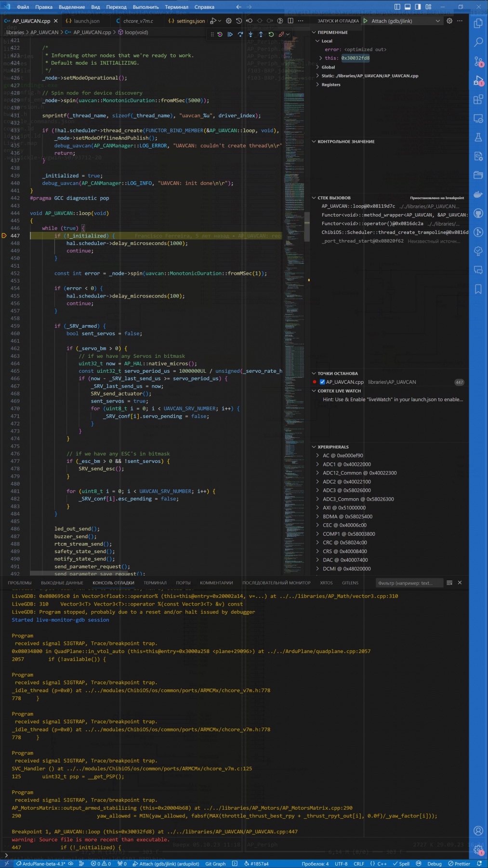Start debugging with green play button
Screen dimensions: 488x868
tap(366, 21)
